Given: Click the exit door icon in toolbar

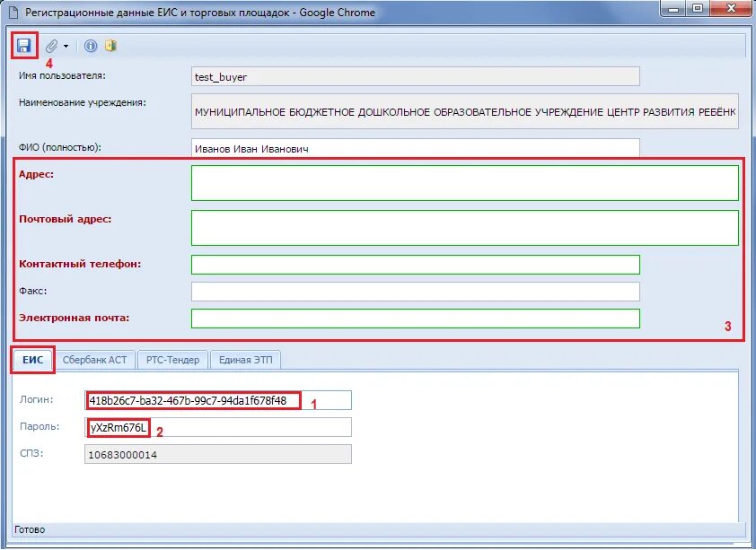Looking at the screenshot, I should pos(111,46).
